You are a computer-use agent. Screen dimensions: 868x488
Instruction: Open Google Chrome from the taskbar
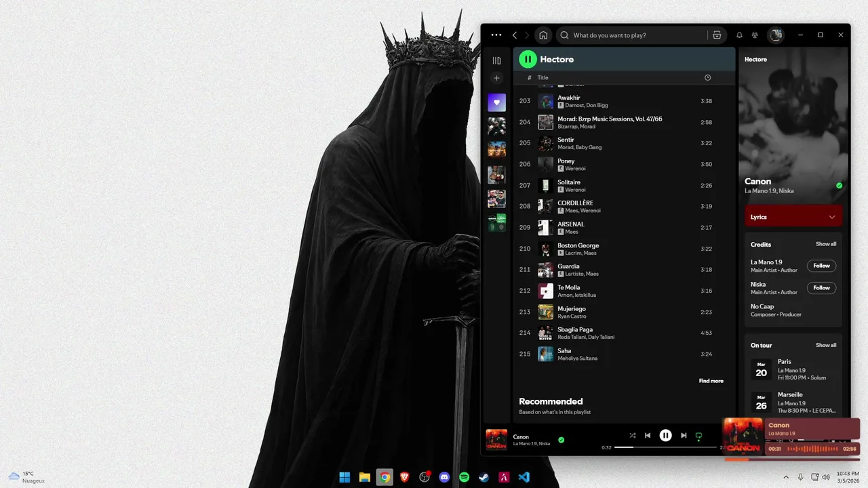click(x=384, y=477)
